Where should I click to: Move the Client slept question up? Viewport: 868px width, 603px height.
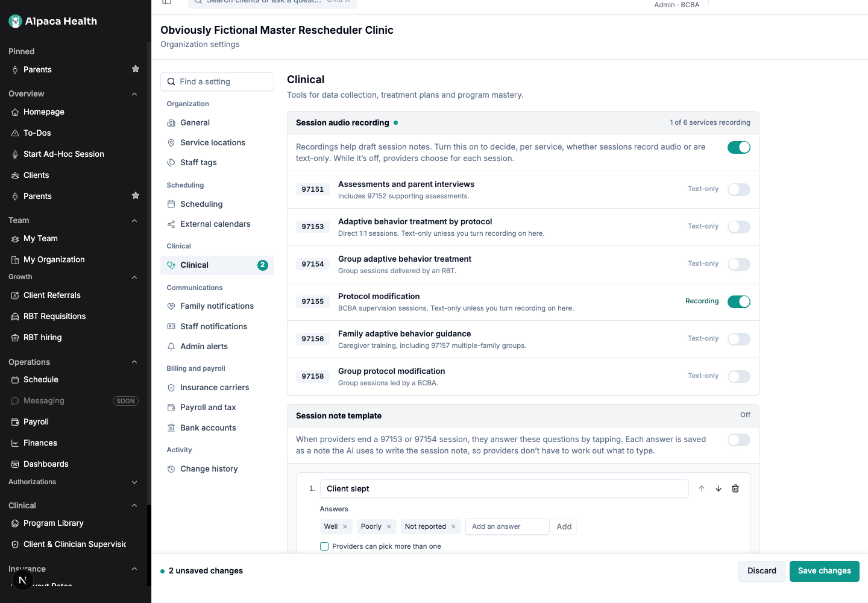click(x=702, y=488)
